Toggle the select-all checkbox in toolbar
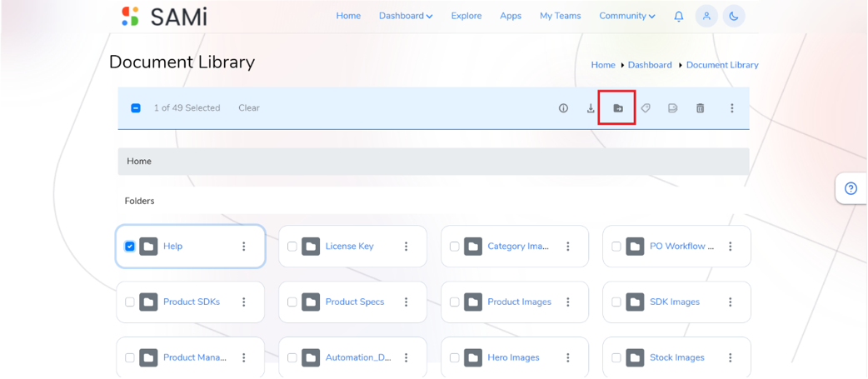 (136, 108)
